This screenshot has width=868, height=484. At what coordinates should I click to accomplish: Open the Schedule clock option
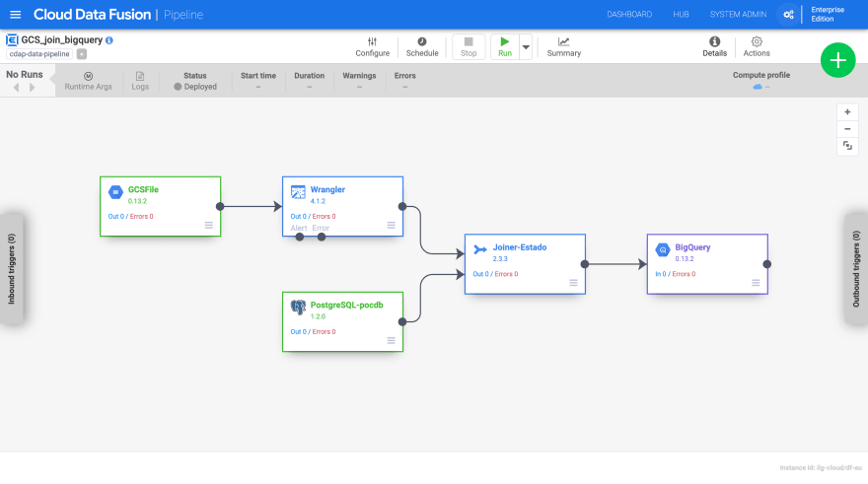[422, 47]
